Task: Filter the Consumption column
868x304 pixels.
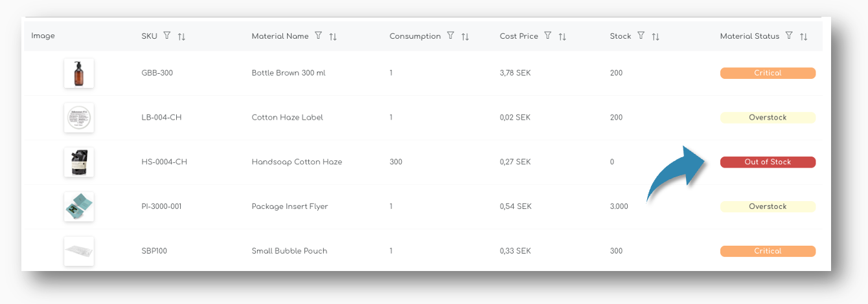Action: click(450, 36)
